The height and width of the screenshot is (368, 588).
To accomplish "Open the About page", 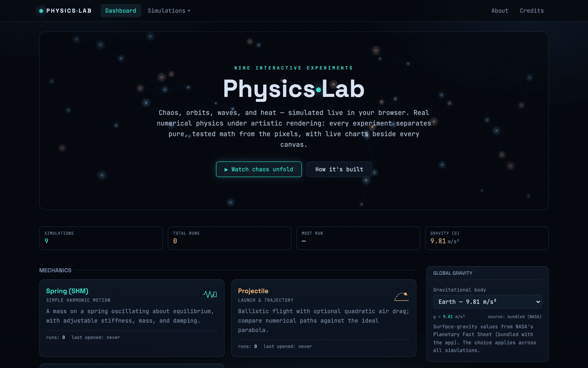I will pyautogui.click(x=500, y=11).
